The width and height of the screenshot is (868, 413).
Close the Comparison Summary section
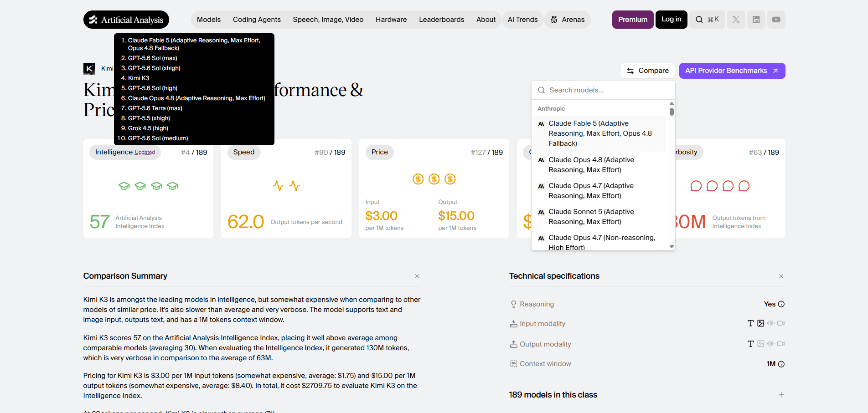[x=417, y=276]
